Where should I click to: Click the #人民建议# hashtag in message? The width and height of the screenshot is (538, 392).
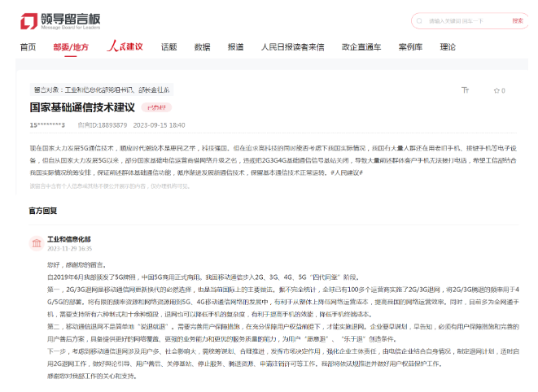tap(347, 173)
